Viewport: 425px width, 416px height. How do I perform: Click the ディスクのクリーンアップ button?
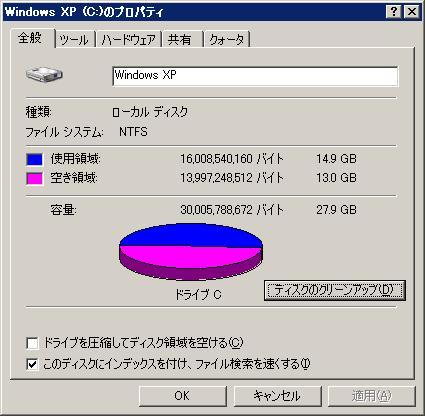[335, 290]
